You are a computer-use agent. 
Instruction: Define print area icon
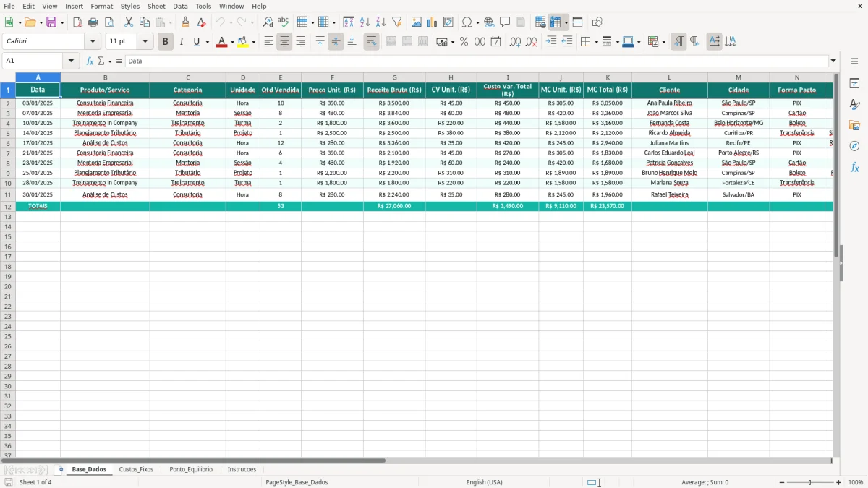tap(540, 22)
